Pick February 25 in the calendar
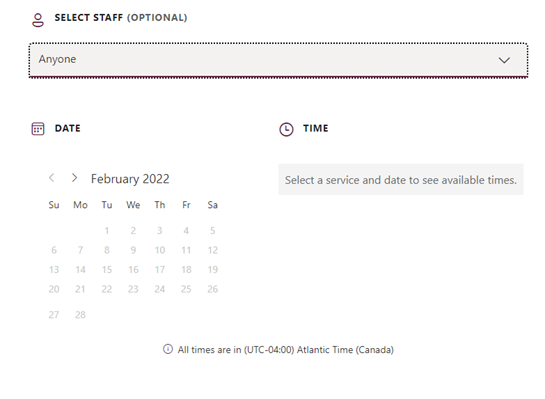The image size is (545, 399). coord(186,289)
